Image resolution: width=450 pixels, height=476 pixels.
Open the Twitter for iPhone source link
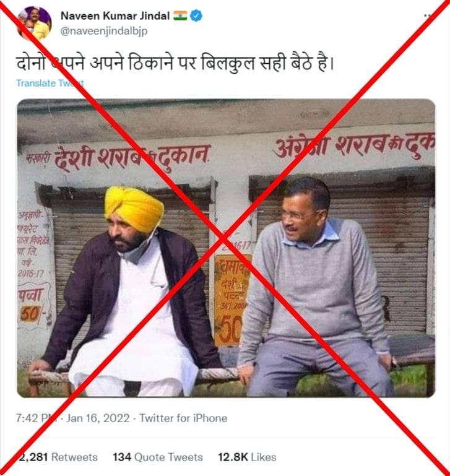[x=183, y=418]
